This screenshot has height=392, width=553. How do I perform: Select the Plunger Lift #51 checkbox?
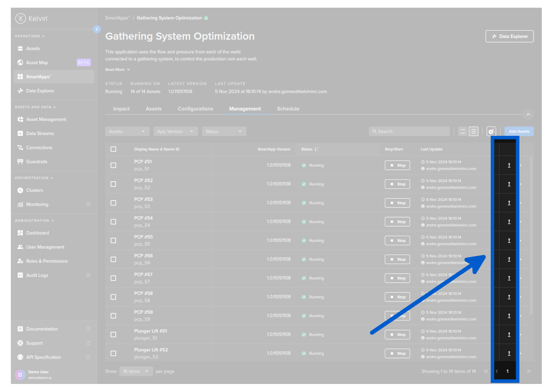113,335
